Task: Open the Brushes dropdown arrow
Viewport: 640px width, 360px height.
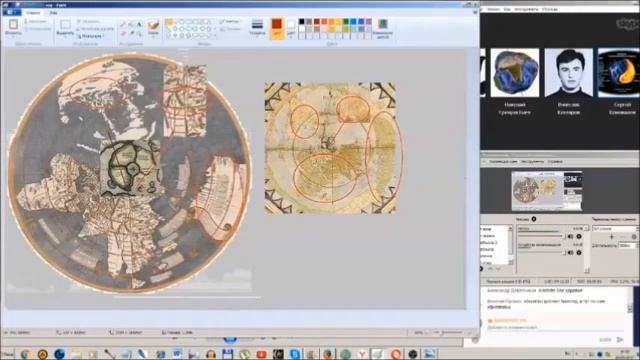Action: (153, 36)
